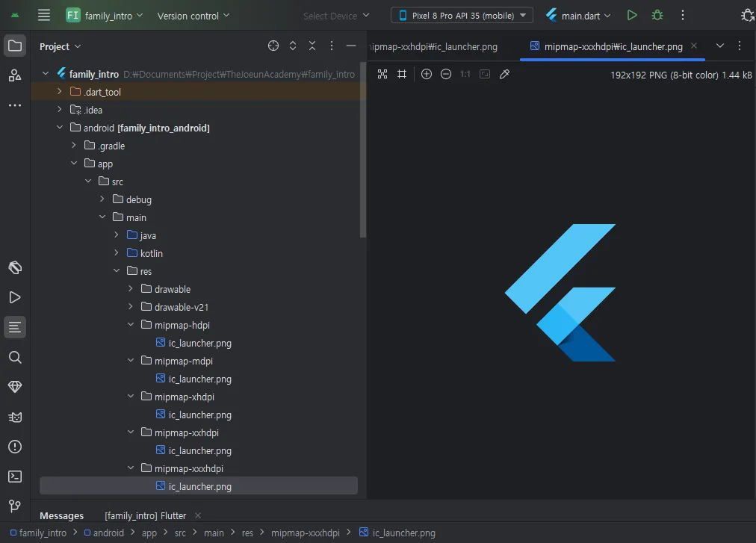
Task: Open the Git version control sidebar icon
Action: tap(15, 506)
